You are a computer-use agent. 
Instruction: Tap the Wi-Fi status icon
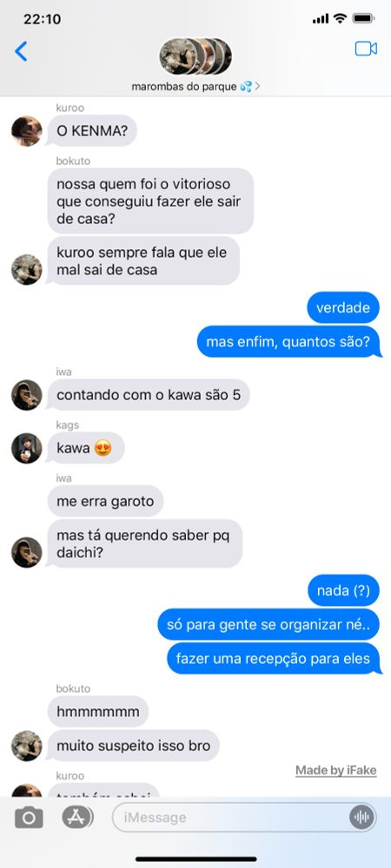click(340, 18)
